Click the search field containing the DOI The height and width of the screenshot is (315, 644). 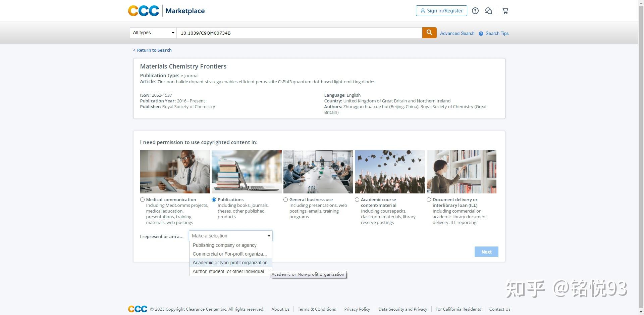(x=299, y=33)
